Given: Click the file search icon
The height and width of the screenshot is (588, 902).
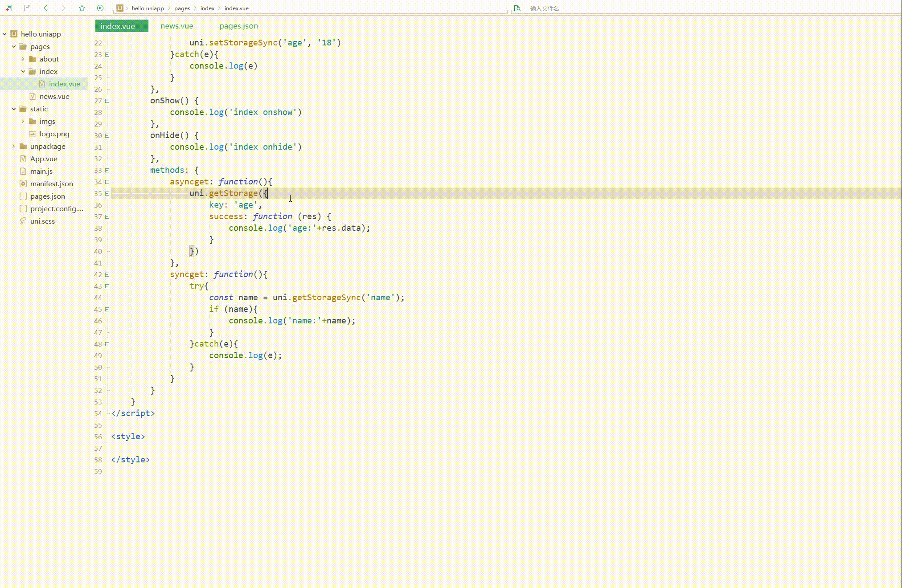Looking at the screenshot, I should click(x=517, y=8).
